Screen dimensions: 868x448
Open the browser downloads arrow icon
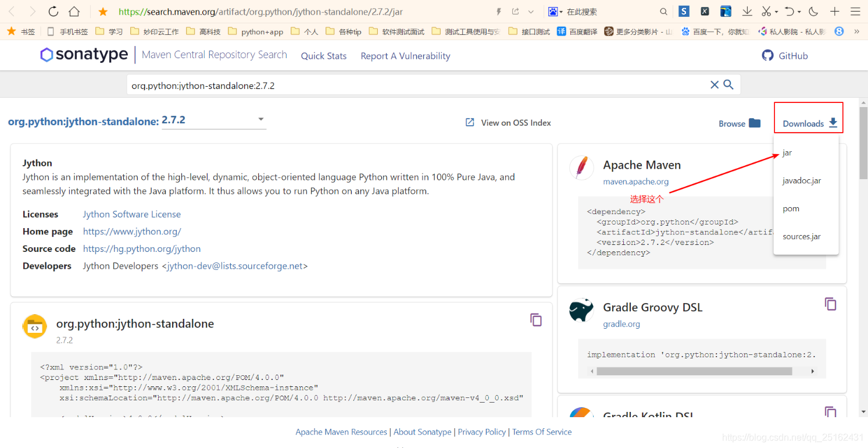click(x=747, y=12)
